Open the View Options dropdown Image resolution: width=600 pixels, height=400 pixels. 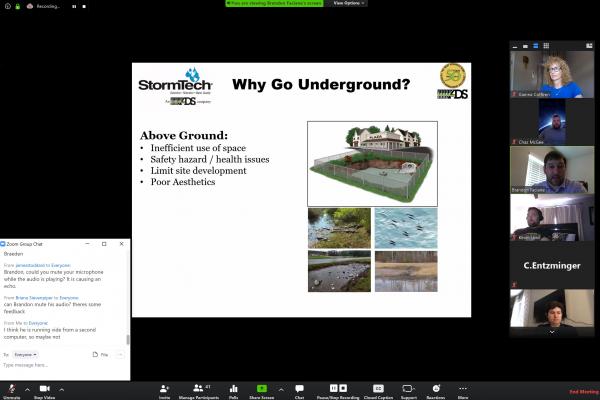(x=348, y=3)
